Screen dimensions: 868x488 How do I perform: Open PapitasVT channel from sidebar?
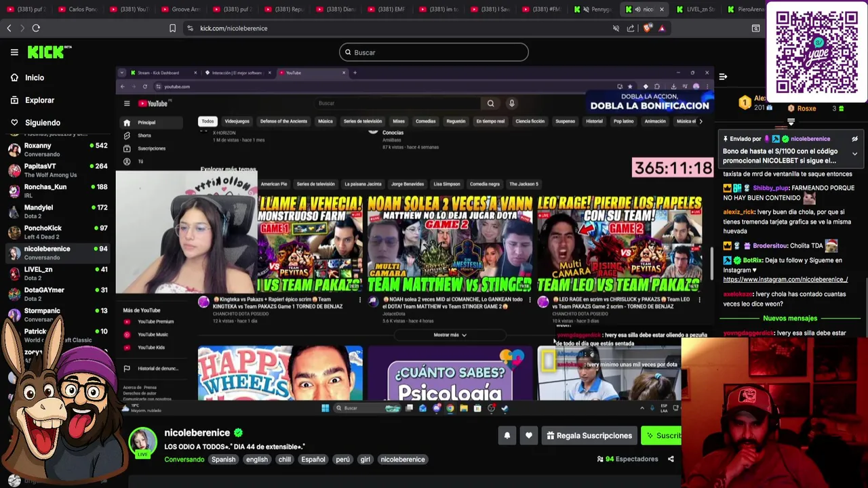[58, 170]
